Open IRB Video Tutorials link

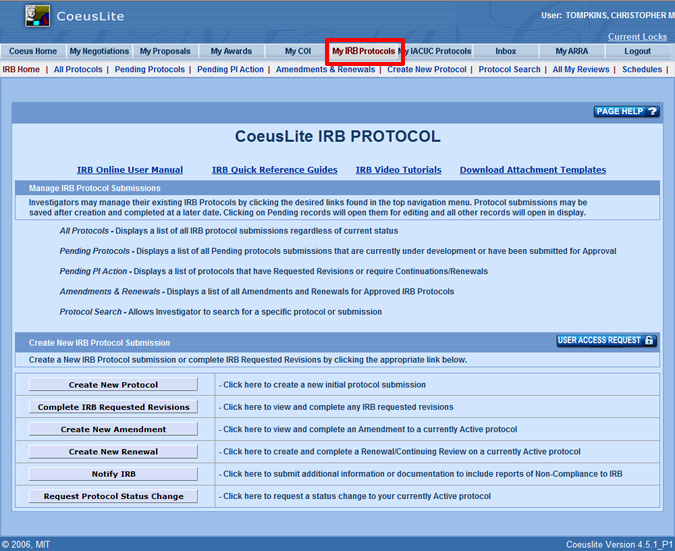pyautogui.click(x=398, y=170)
